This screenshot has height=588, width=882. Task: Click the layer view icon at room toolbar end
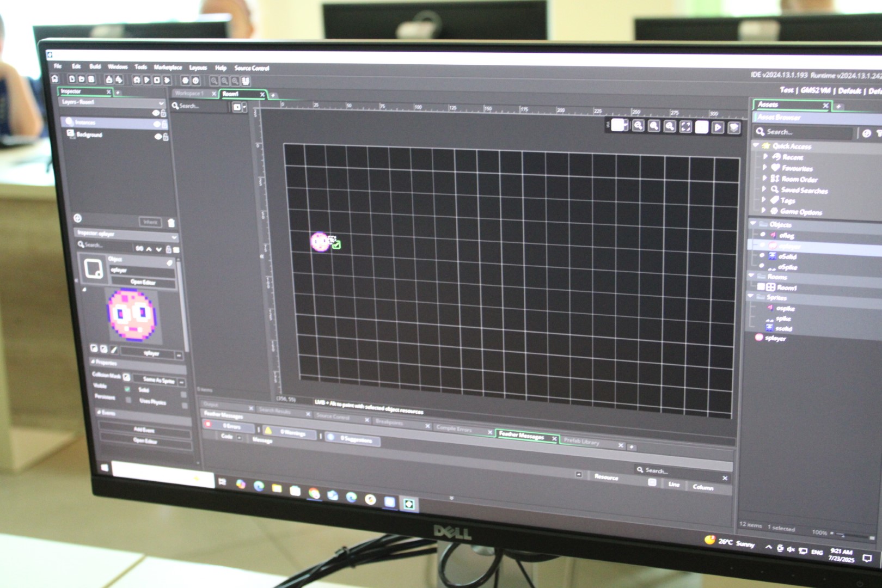click(734, 128)
